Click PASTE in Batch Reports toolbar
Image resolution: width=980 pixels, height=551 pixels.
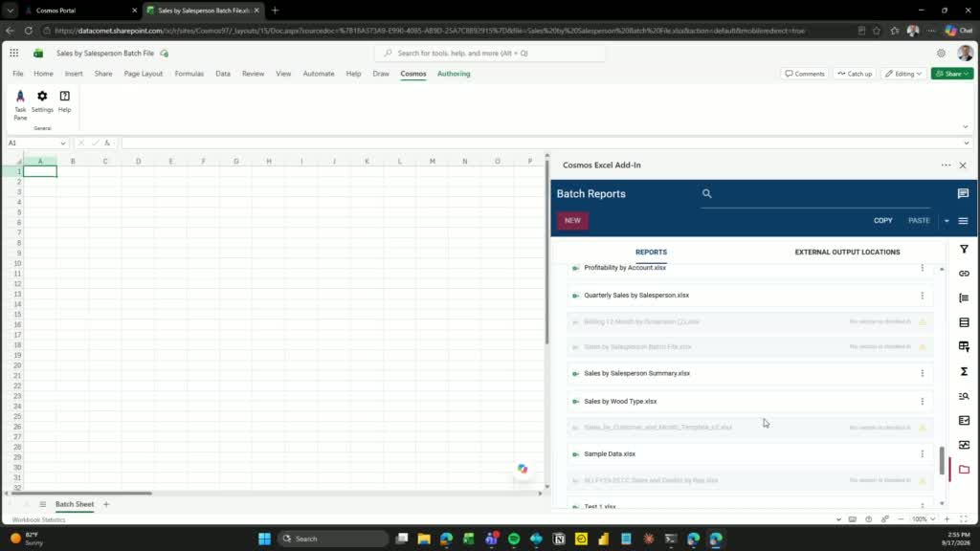(x=919, y=221)
